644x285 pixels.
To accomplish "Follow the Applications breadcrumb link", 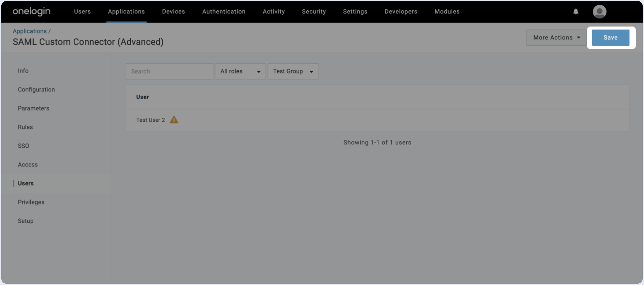I will (x=30, y=31).
